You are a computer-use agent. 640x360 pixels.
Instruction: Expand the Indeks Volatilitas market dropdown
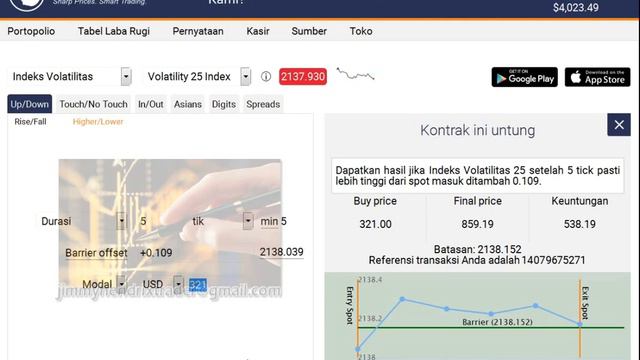(x=126, y=76)
